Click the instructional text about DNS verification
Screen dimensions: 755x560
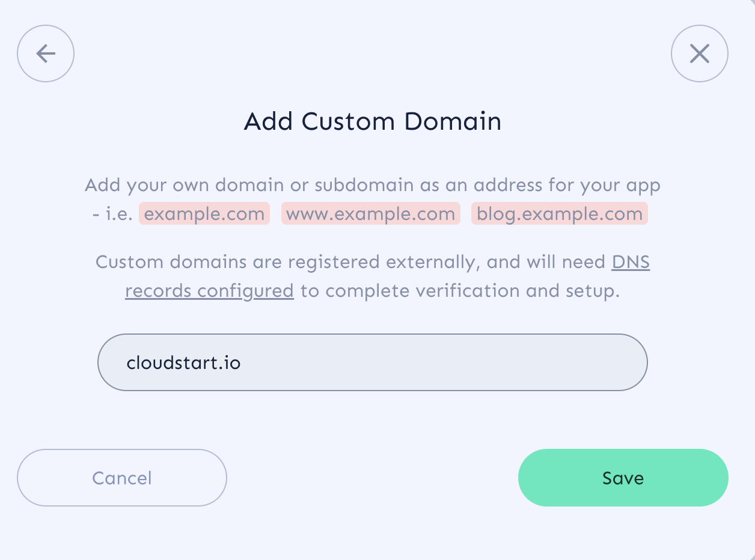coord(372,276)
